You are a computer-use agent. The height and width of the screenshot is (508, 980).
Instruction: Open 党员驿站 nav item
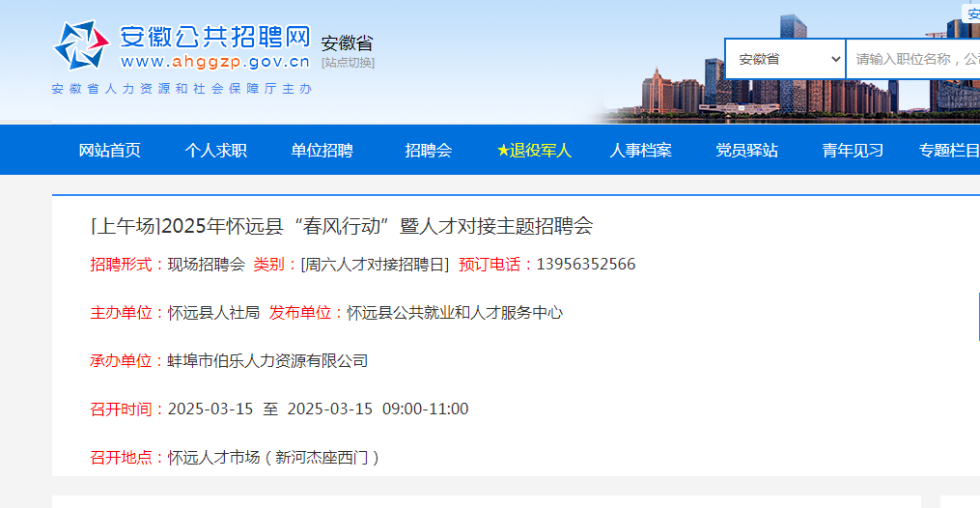747,151
